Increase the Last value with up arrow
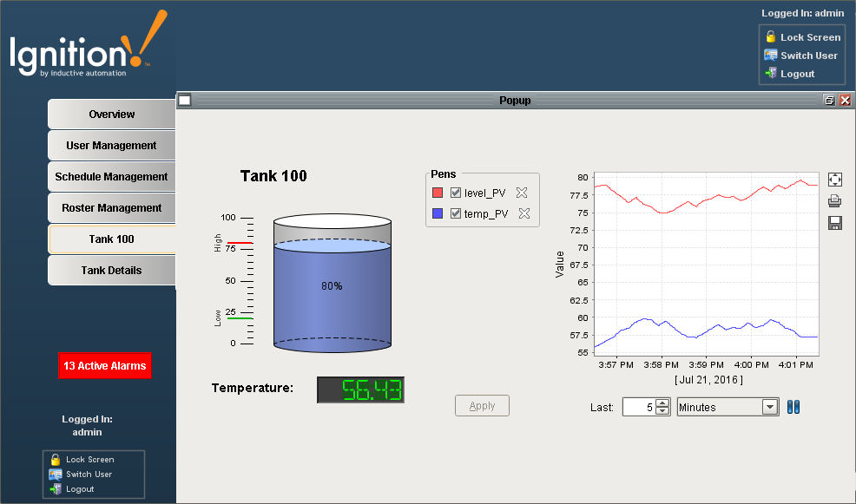The height and width of the screenshot is (504, 856). [662, 403]
